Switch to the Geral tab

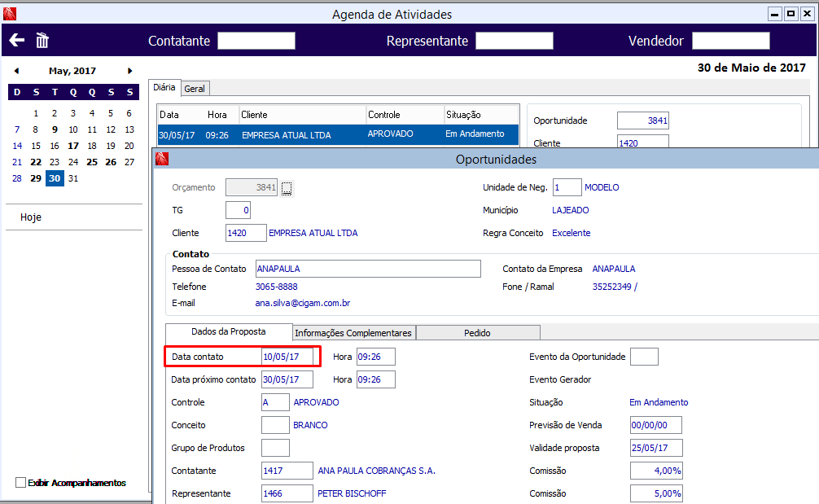pyautogui.click(x=195, y=89)
